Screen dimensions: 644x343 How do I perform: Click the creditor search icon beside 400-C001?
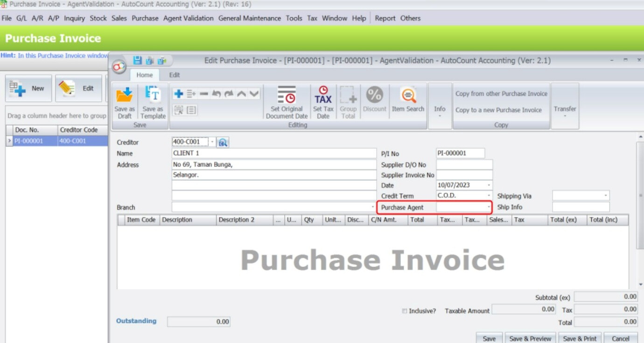tap(223, 142)
